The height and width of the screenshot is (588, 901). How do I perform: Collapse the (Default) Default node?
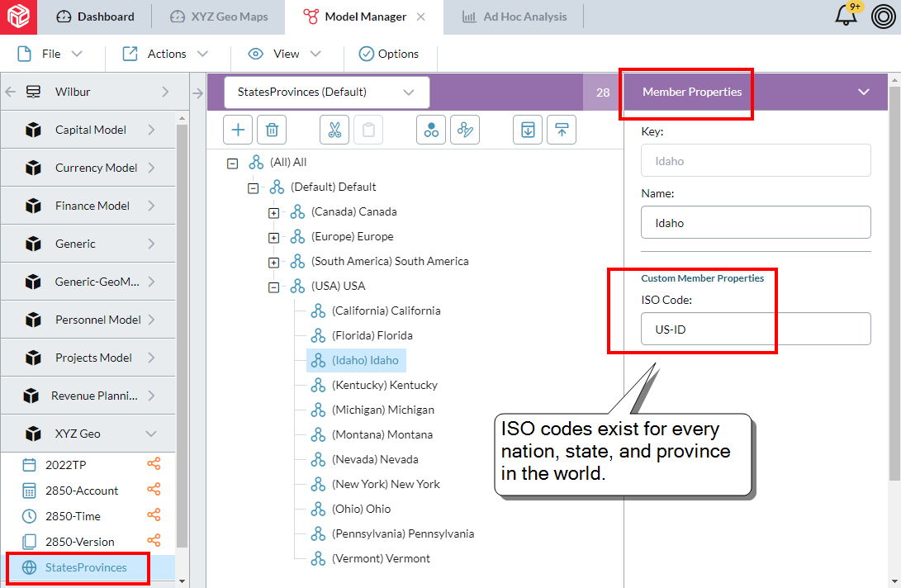pyautogui.click(x=253, y=188)
